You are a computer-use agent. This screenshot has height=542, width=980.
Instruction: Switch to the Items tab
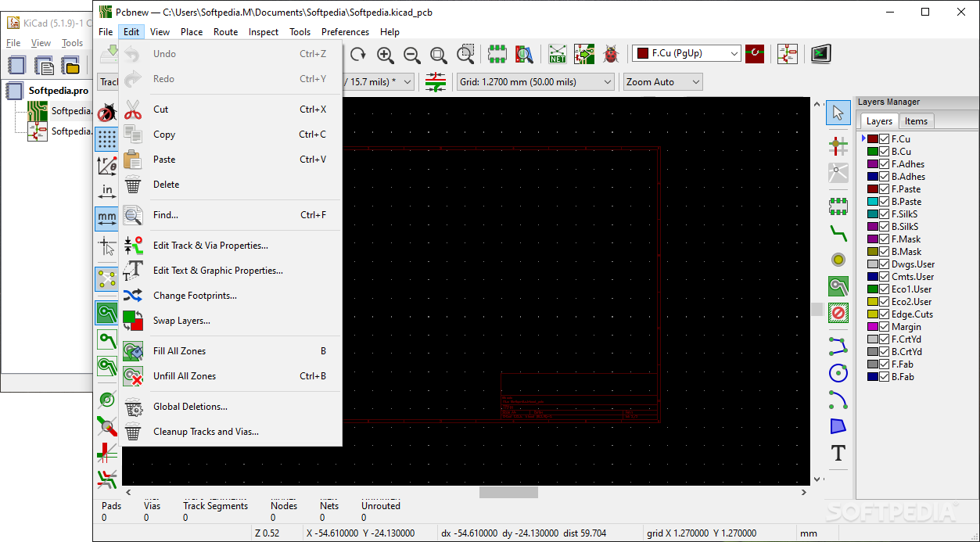[916, 121]
